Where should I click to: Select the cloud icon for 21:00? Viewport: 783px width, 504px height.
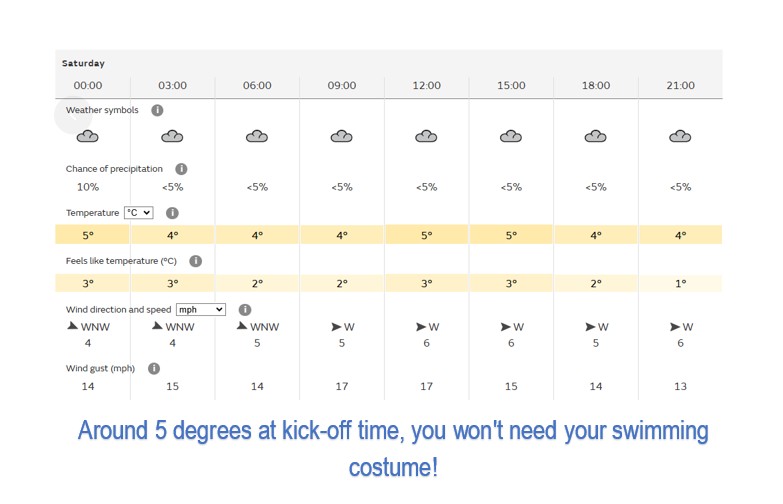[x=680, y=136]
